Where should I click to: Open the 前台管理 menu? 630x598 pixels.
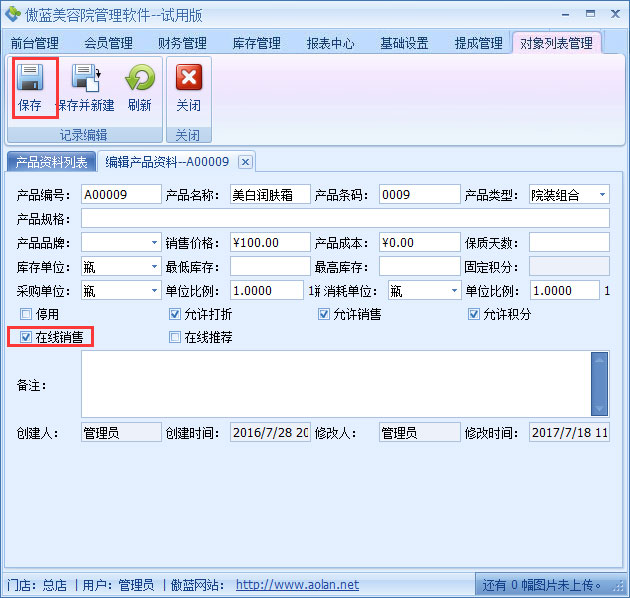(35, 43)
